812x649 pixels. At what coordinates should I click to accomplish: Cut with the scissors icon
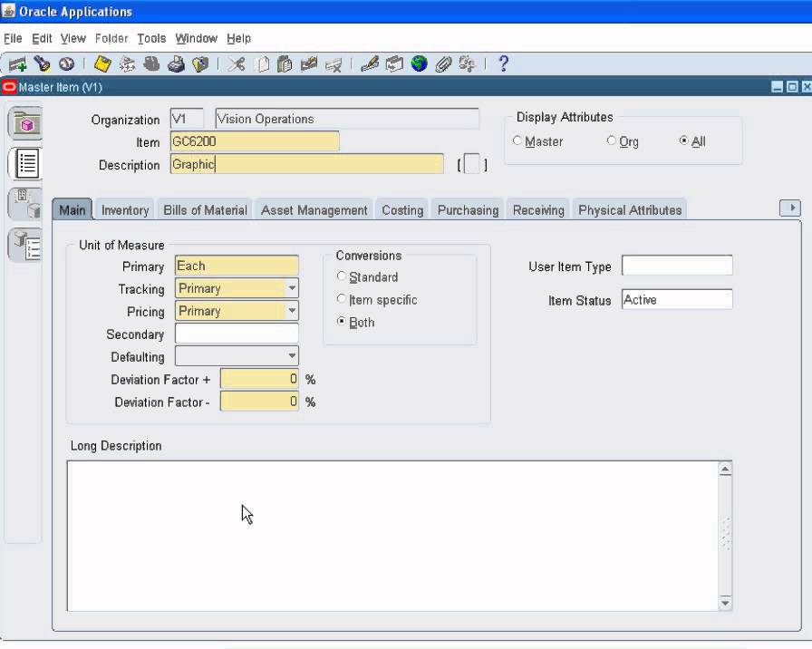tap(237, 64)
